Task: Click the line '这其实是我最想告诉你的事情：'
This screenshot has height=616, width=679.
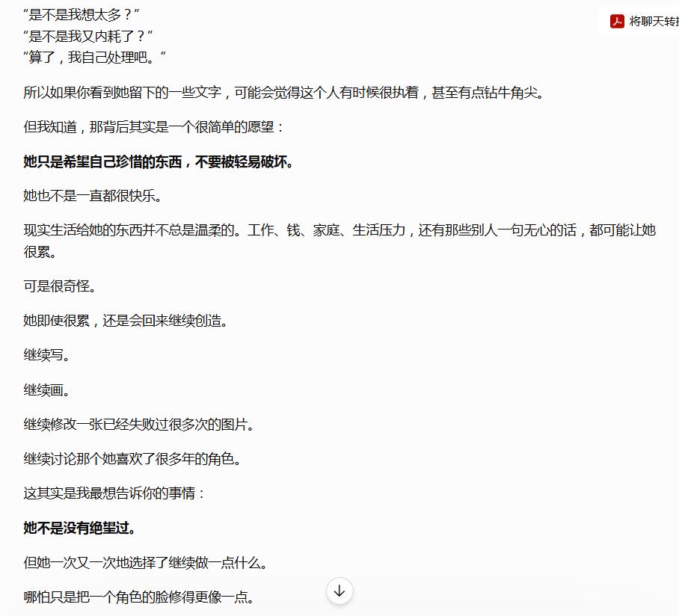Action: click(114, 493)
